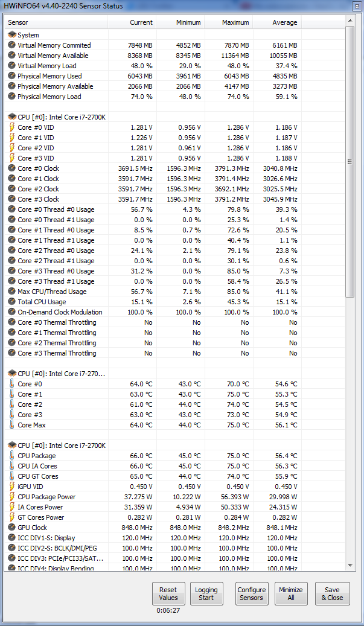Click the thermometer icon beside Core Max

click(11, 425)
